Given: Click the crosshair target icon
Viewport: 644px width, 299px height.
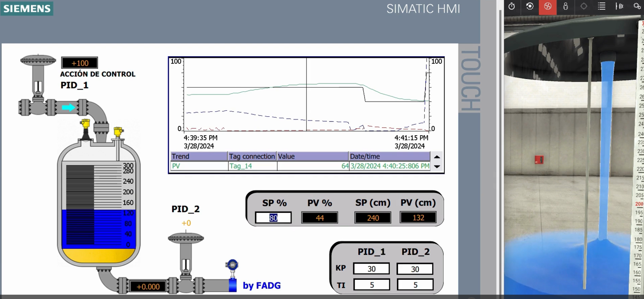Looking at the screenshot, I should click(x=583, y=6).
